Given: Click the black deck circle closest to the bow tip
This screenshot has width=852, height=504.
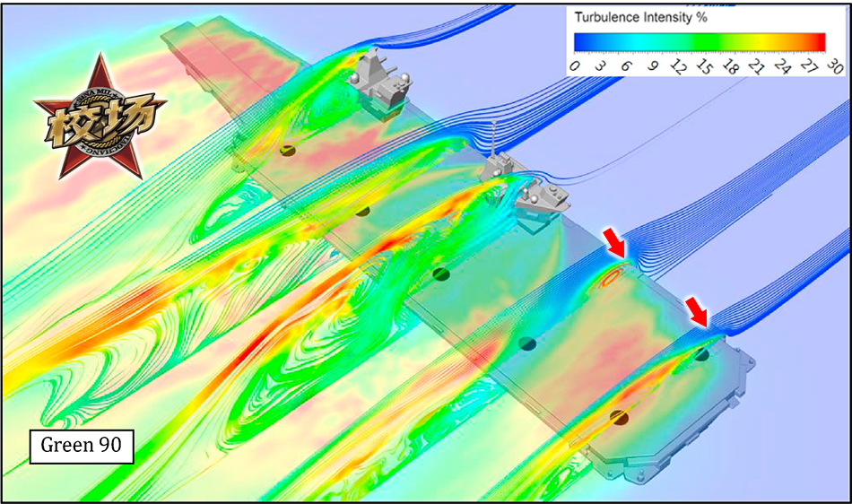Looking at the screenshot, I should [x=619, y=417].
